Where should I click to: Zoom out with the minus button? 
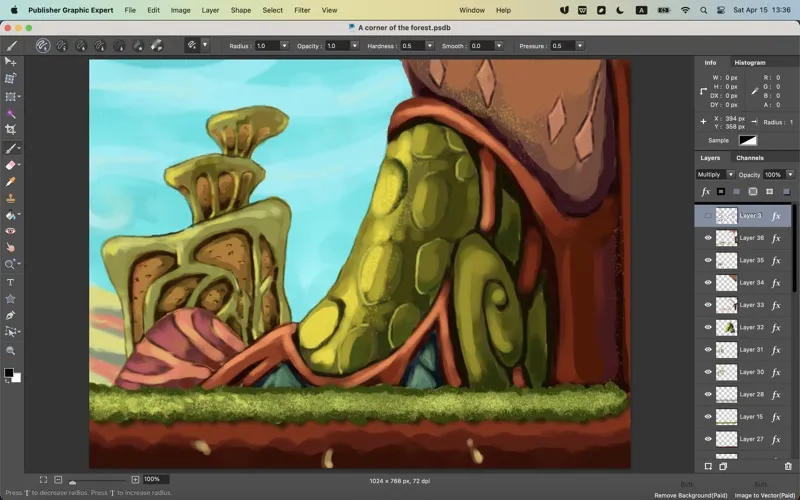point(58,480)
